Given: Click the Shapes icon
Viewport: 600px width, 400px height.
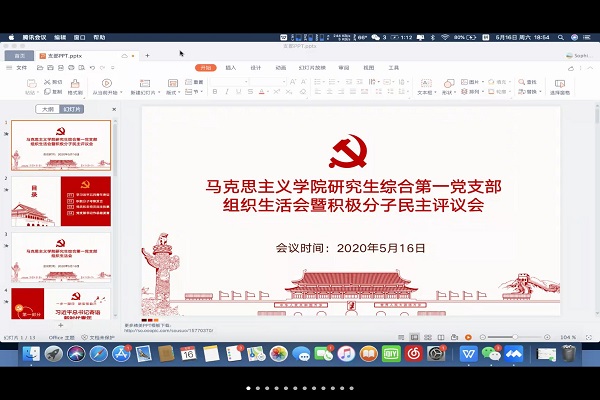Looking at the screenshot, I should (x=448, y=83).
